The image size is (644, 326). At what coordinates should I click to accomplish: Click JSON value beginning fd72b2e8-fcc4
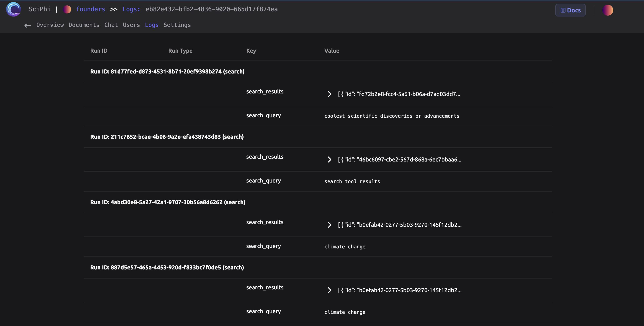[x=399, y=94]
